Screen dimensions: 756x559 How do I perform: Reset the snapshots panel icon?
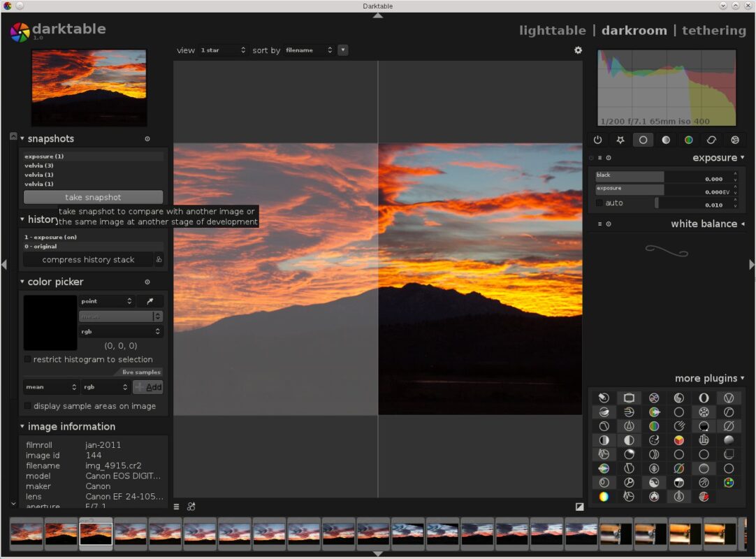(x=147, y=139)
